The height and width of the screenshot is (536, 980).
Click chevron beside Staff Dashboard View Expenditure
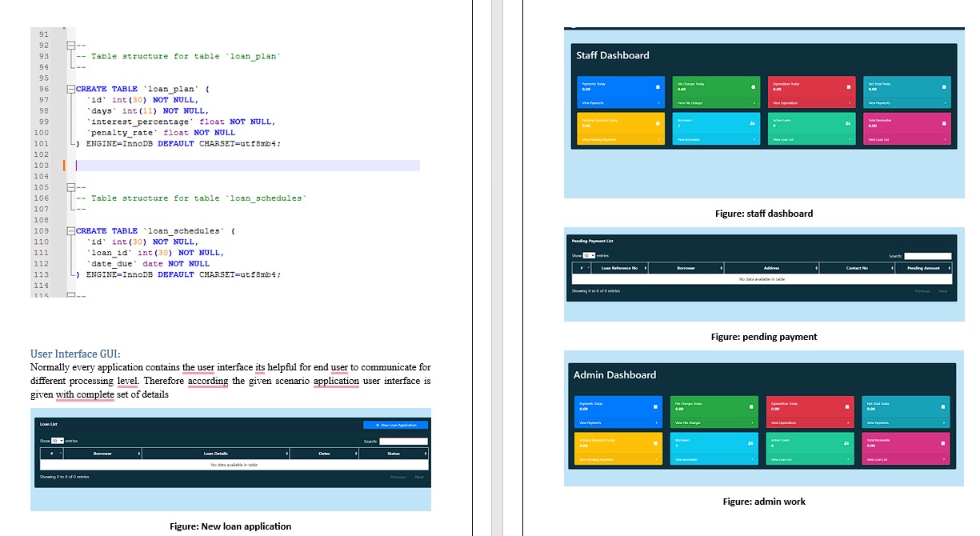pos(850,103)
